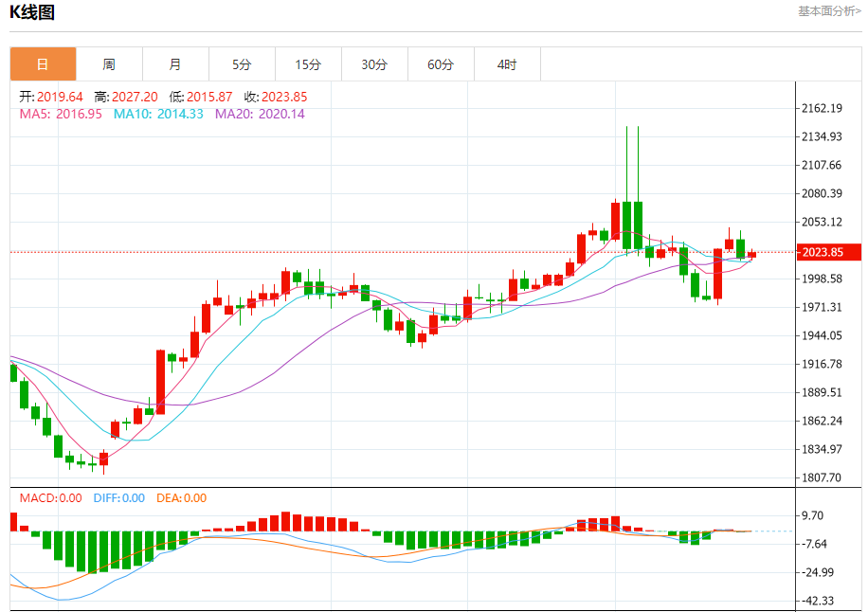Click the K线图 panel title
The image size is (868, 612).
pyautogui.click(x=32, y=12)
